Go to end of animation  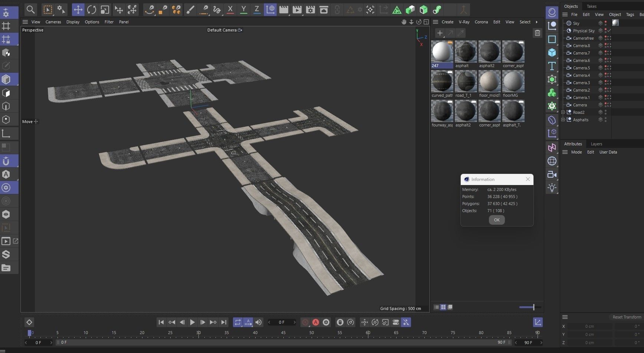223,322
